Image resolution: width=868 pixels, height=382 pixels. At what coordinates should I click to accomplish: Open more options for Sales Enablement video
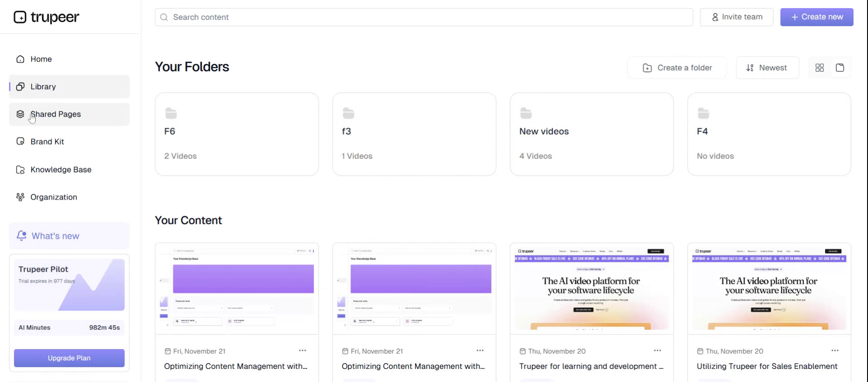(835, 350)
